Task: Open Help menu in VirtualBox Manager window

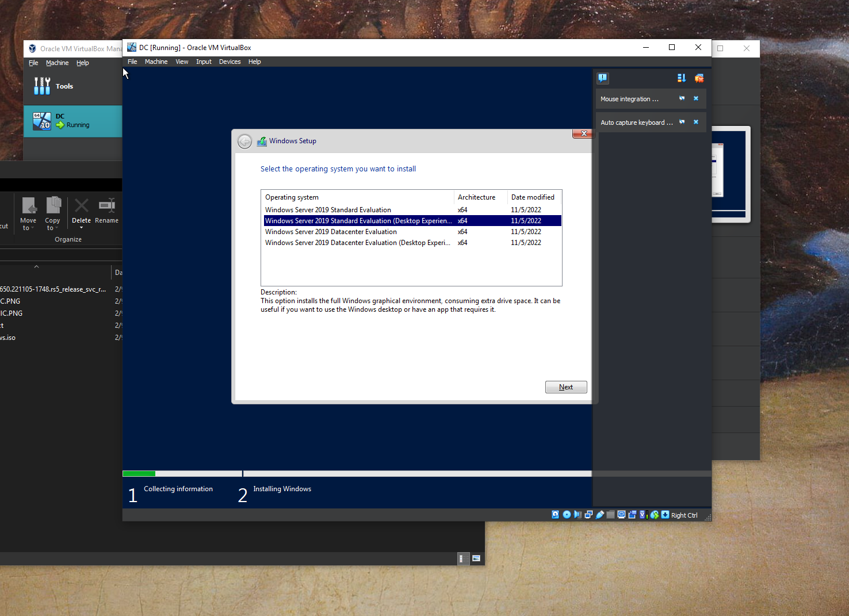Action: [x=83, y=63]
